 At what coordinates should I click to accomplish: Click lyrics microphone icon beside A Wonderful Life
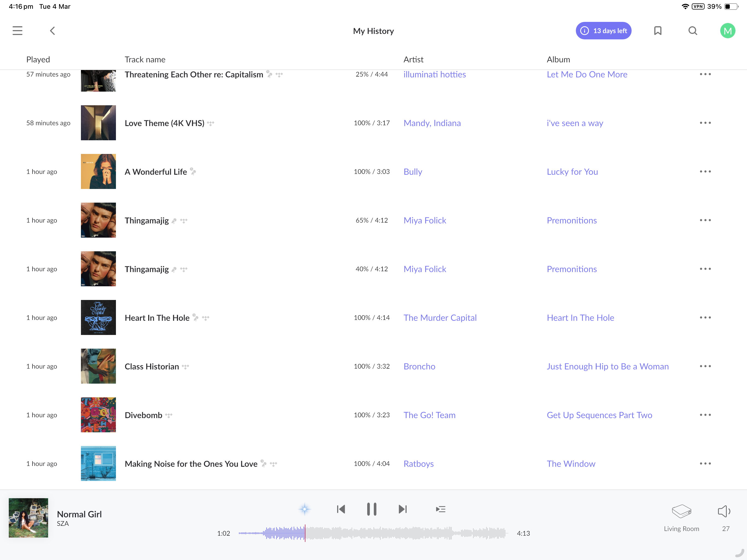[x=193, y=171]
